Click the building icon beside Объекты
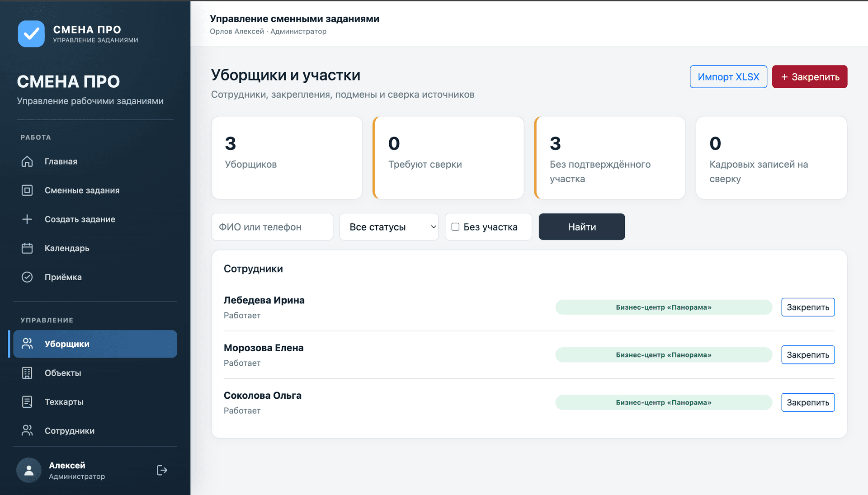 pos(27,373)
